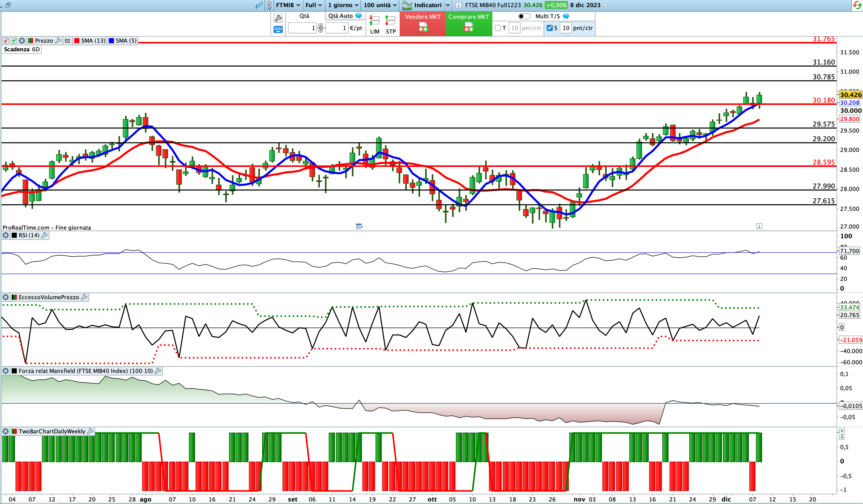Open the Indicatori menu

pos(422,5)
